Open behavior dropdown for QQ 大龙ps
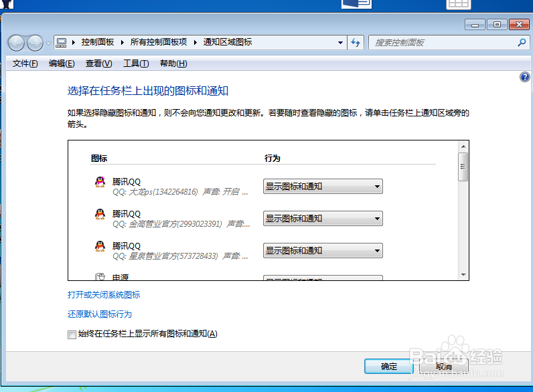 point(323,187)
